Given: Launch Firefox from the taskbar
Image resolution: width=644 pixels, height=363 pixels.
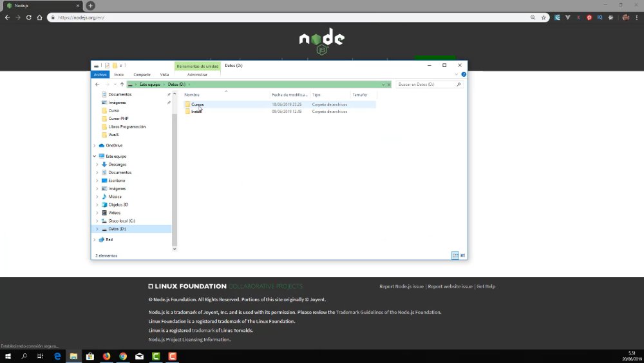Looking at the screenshot, I should (106, 356).
